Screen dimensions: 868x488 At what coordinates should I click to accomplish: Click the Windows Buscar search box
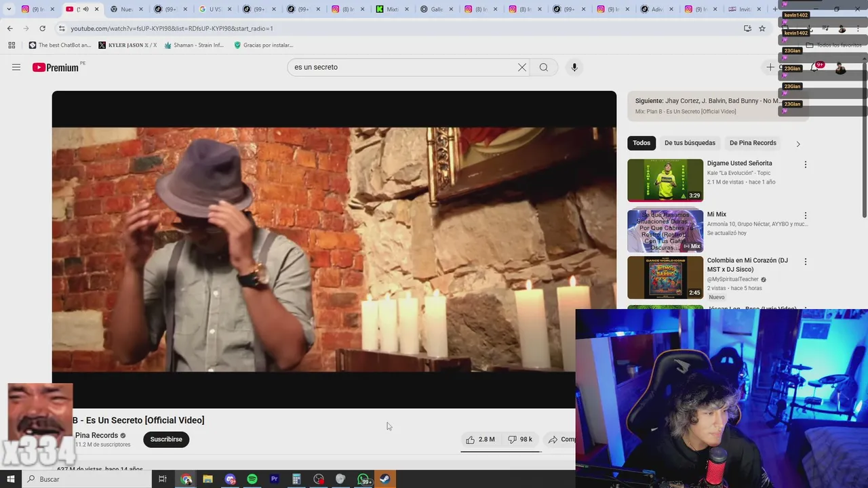[x=86, y=479]
